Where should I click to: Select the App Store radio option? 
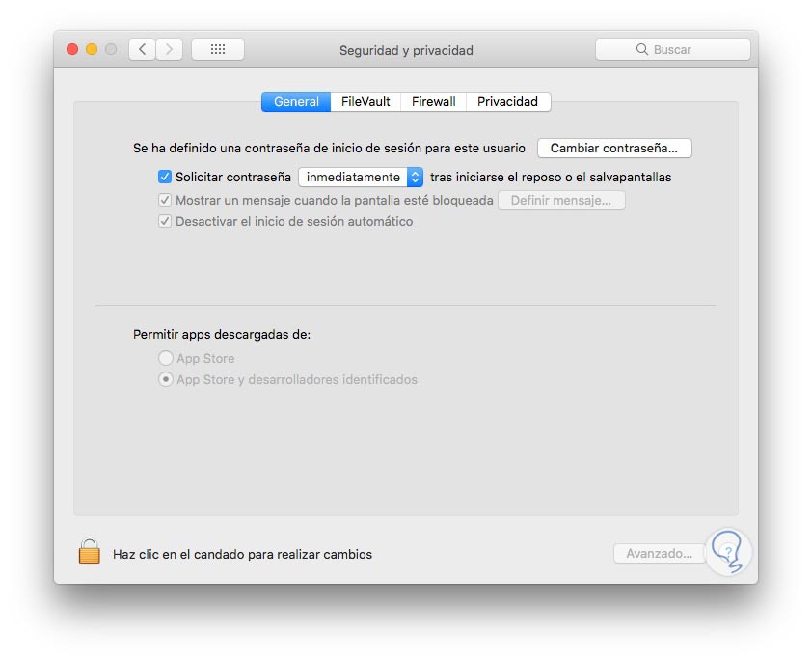pos(166,358)
